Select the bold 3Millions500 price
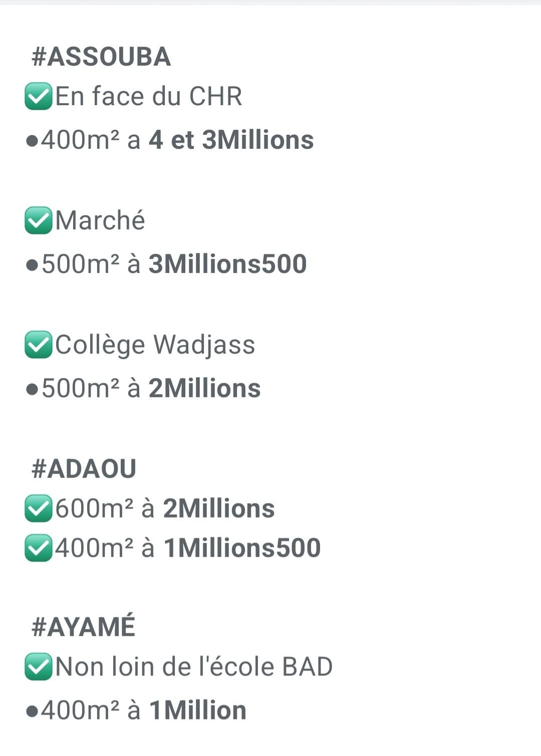Image resolution: width=541 pixels, height=756 pixels. pyautogui.click(x=227, y=264)
